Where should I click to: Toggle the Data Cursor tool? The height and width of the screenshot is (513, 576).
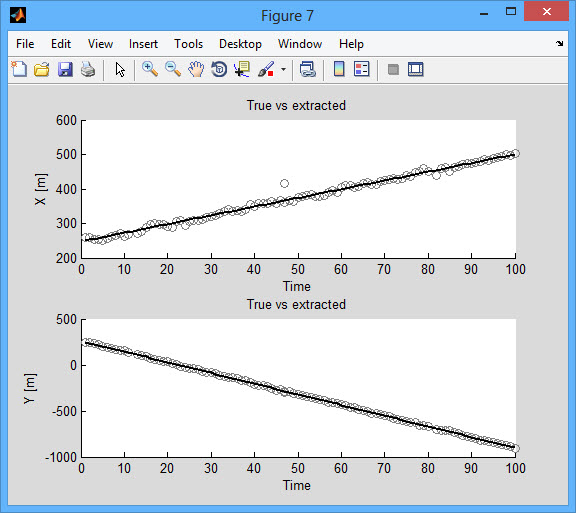[242, 69]
